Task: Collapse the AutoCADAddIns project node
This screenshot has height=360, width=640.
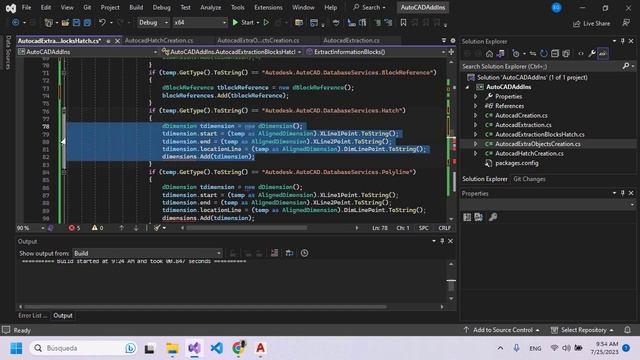Action: point(467,87)
